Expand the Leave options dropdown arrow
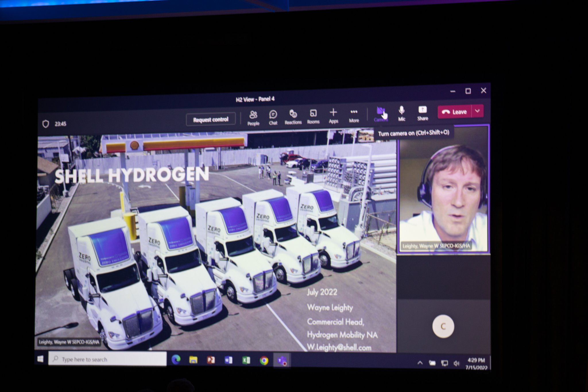The width and height of the screenshot is (588, 392). click(x=477, y=111)
